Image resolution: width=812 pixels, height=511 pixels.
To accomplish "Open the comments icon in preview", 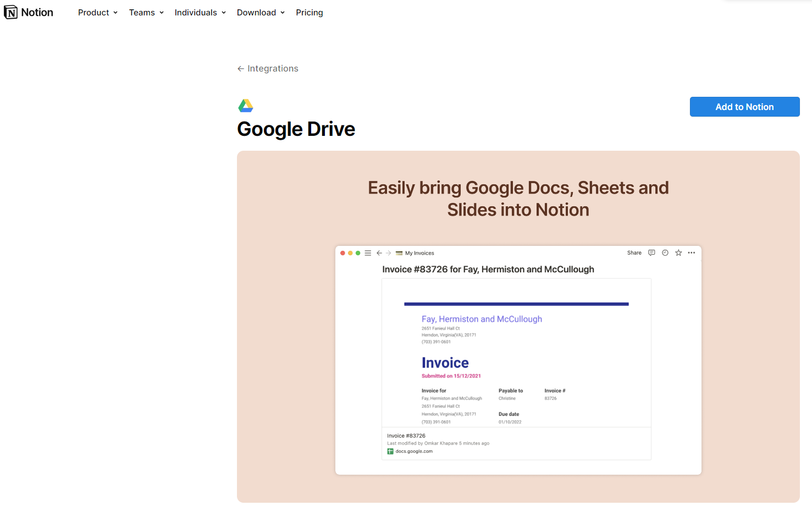I will click(651, 253).
